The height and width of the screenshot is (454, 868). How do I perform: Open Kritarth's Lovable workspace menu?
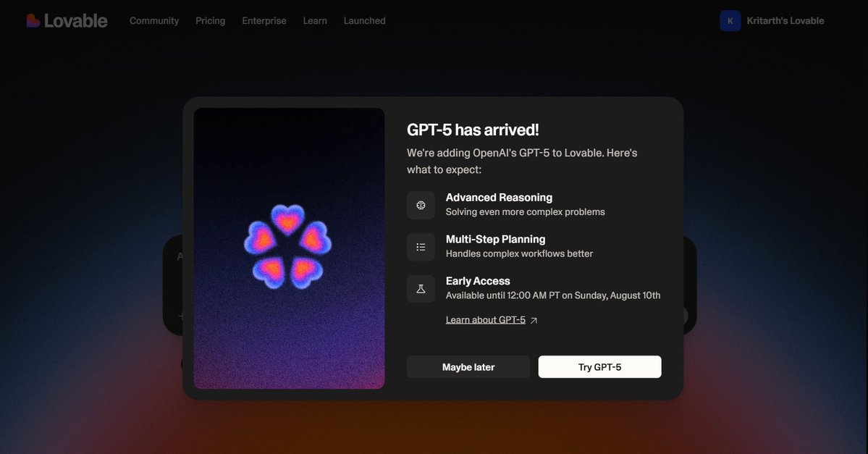tap(772, 21)
